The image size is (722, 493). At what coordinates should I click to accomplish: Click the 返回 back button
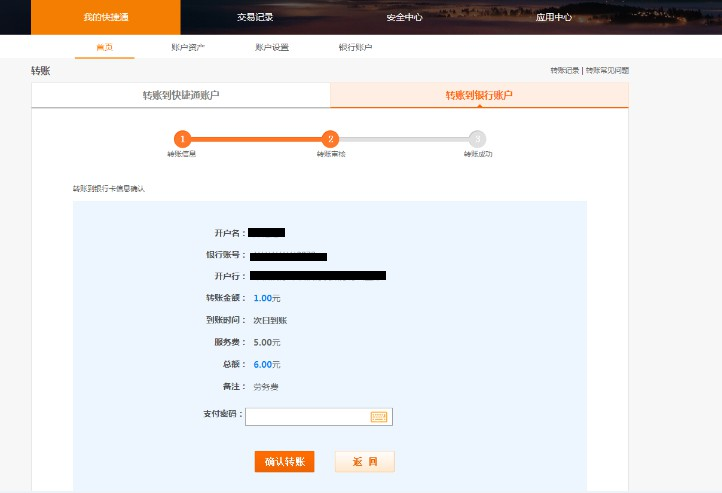pyautogui.click(x=365, y=461)
